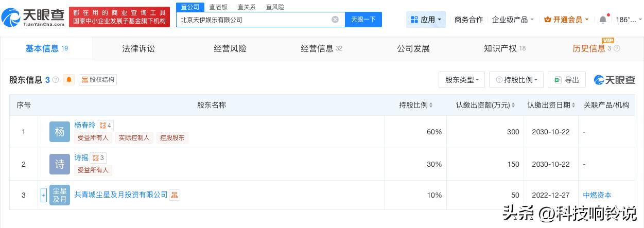
Task: Click the equity badge 4 beside 杨春玲
Action: (x=106, y=125)
